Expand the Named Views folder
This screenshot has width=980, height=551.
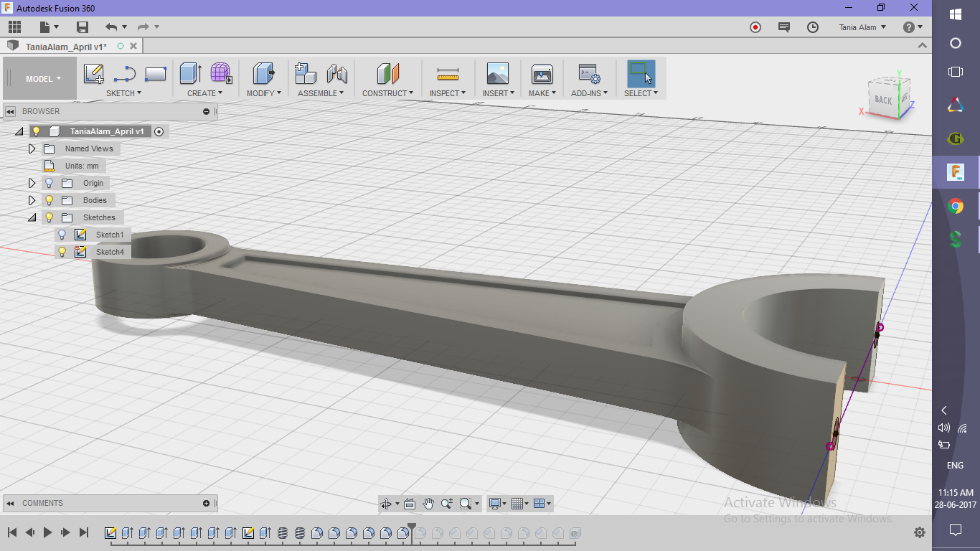(x=32, y=149)
